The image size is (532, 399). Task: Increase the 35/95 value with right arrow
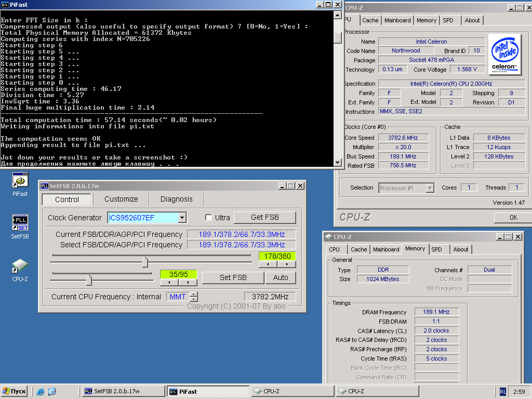pos(188,282)
